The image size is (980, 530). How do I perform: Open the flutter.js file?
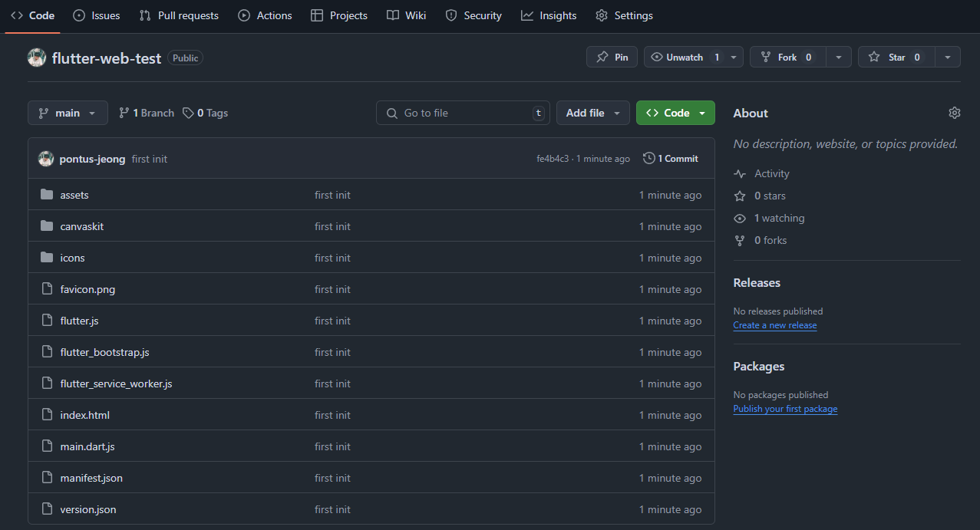click(80, 321)
